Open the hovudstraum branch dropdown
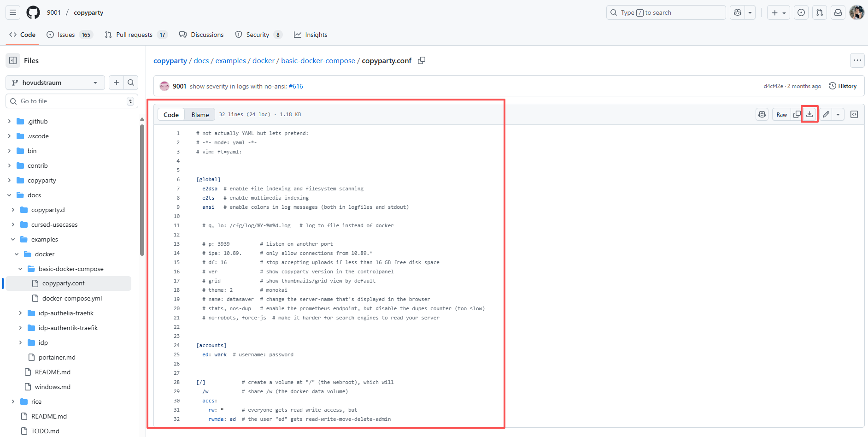The height and width of the screenshot is (437, 868). [55, 83]
